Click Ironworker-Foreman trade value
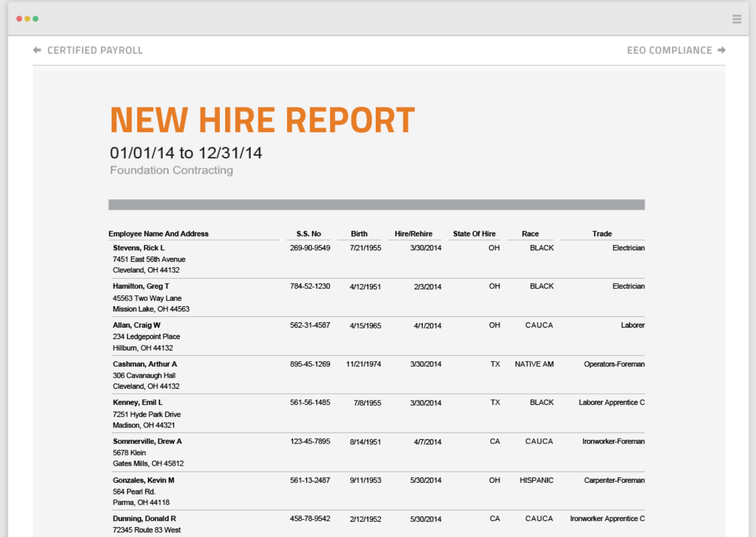The image size is (756, 537). [x=614, y=441]
